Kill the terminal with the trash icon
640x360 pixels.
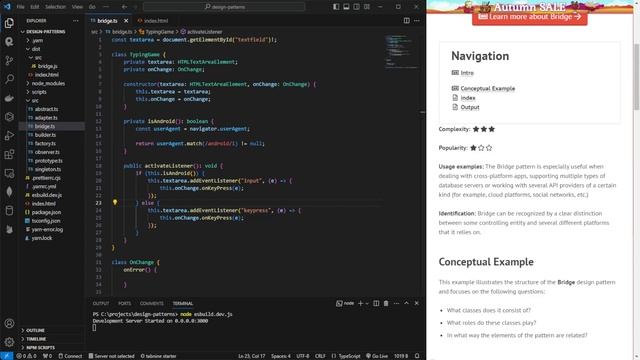[386, 303]
